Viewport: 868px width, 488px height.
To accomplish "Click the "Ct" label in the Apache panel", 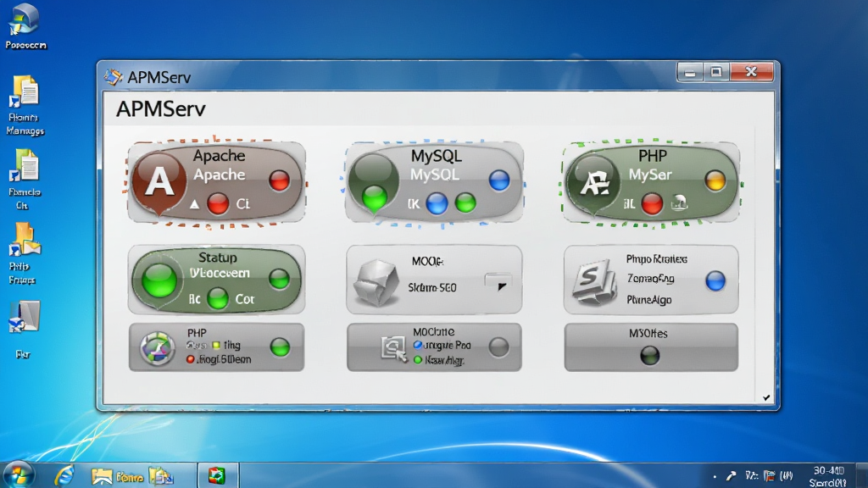I will [x=243, y=204].
